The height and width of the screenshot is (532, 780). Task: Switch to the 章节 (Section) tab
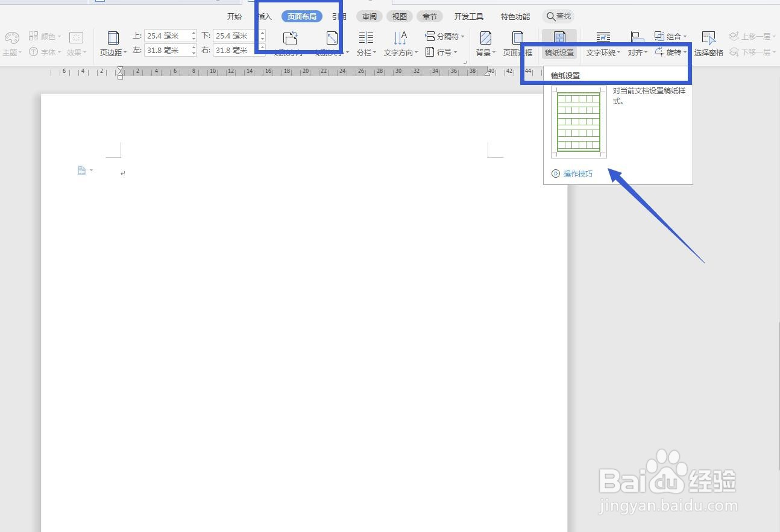[x=430, y=16]
